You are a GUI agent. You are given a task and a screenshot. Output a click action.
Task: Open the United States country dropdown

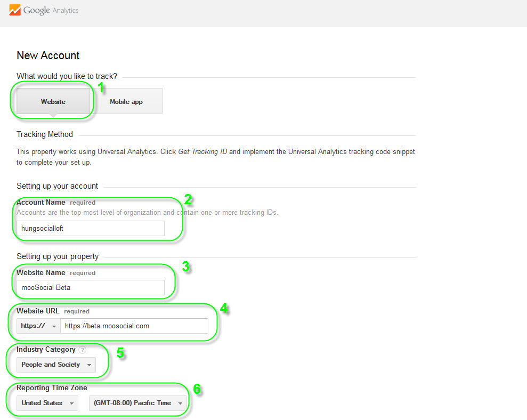point(47,403)
